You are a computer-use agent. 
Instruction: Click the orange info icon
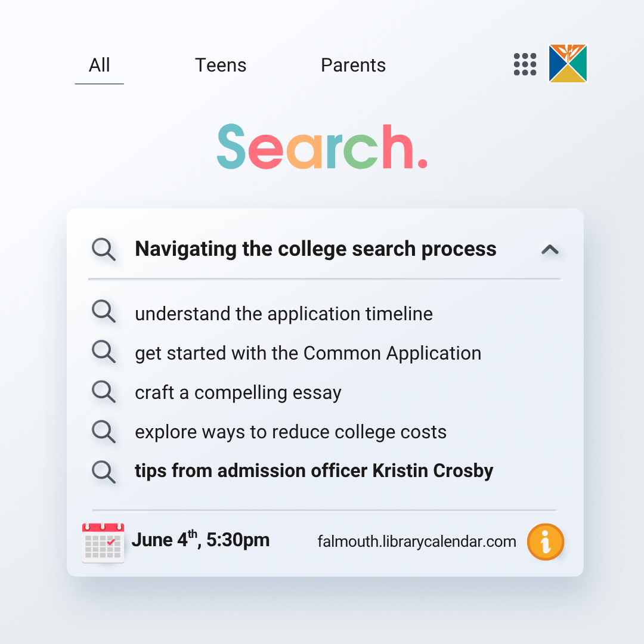coord(545,542)
